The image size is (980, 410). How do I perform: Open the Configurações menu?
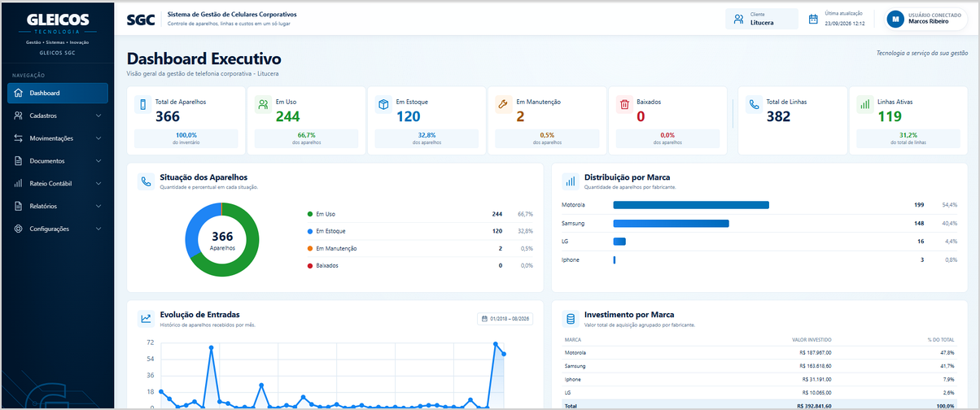(57, 229)
